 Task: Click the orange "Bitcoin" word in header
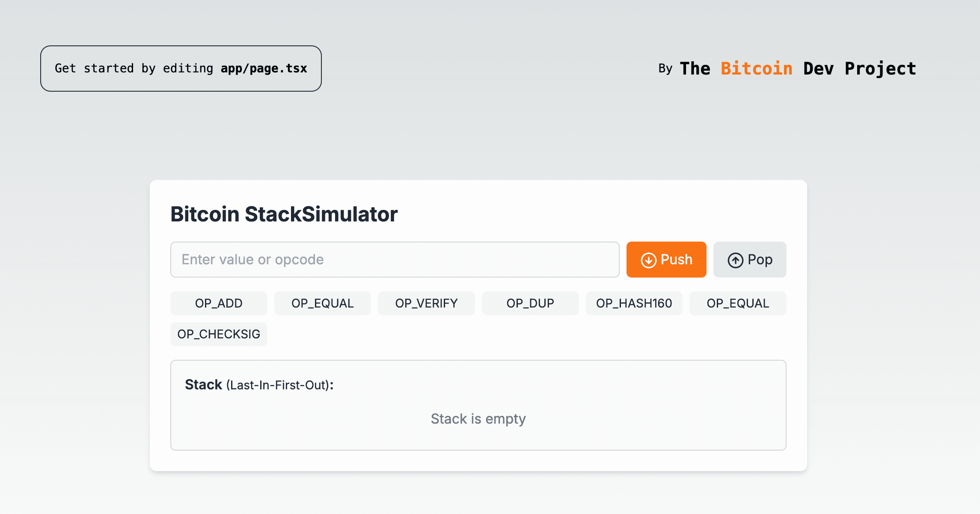point(756,69)
